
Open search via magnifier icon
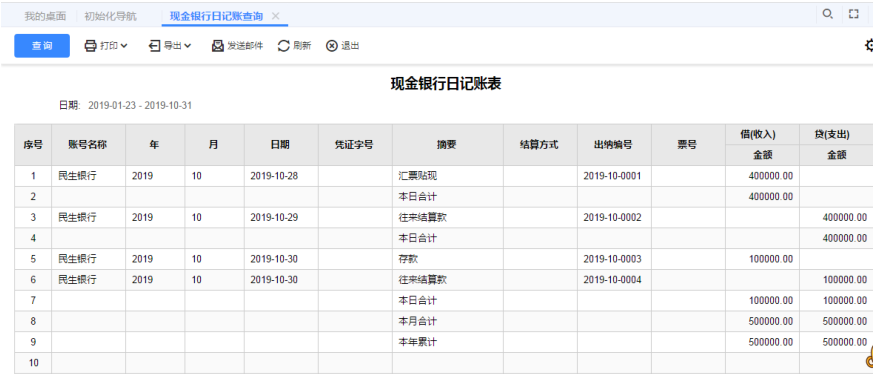point(828,14)
